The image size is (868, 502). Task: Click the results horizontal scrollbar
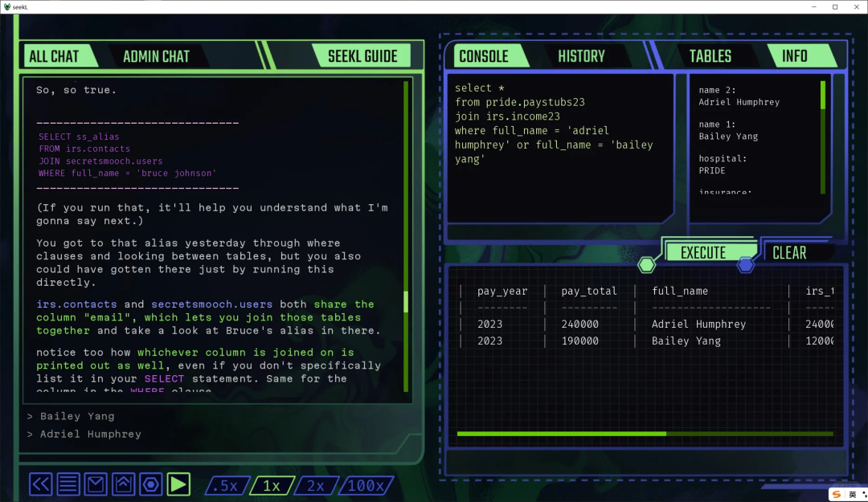tap(645, 434)
